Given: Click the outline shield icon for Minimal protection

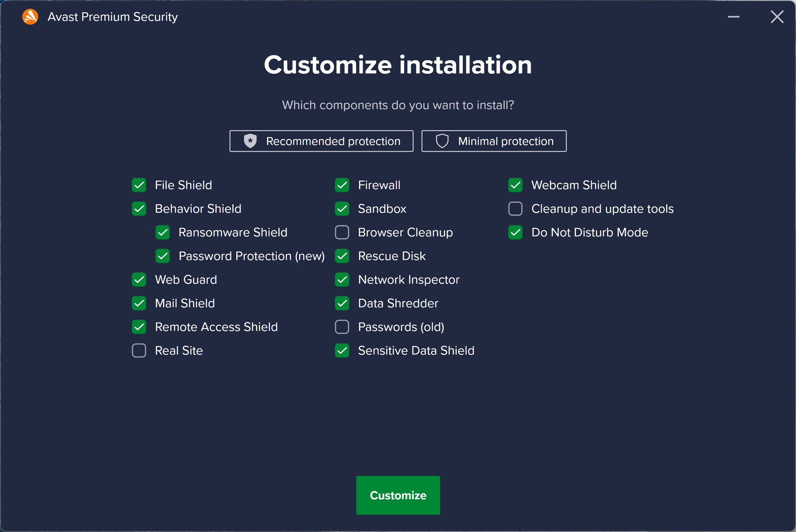Looking at the screenshot, I should [x=442, y=141].
